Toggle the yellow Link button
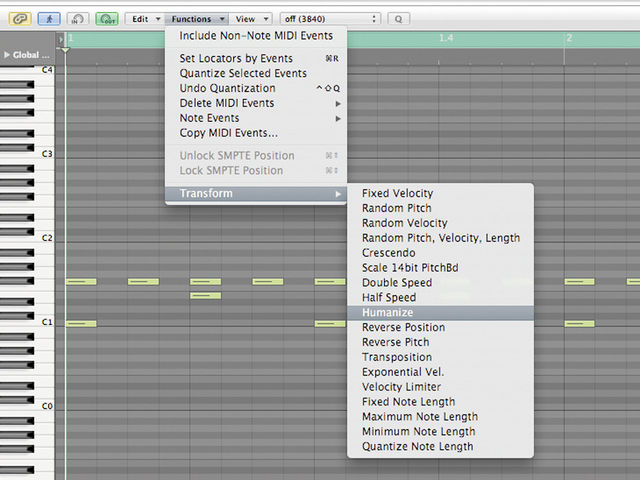 [20, 19]
